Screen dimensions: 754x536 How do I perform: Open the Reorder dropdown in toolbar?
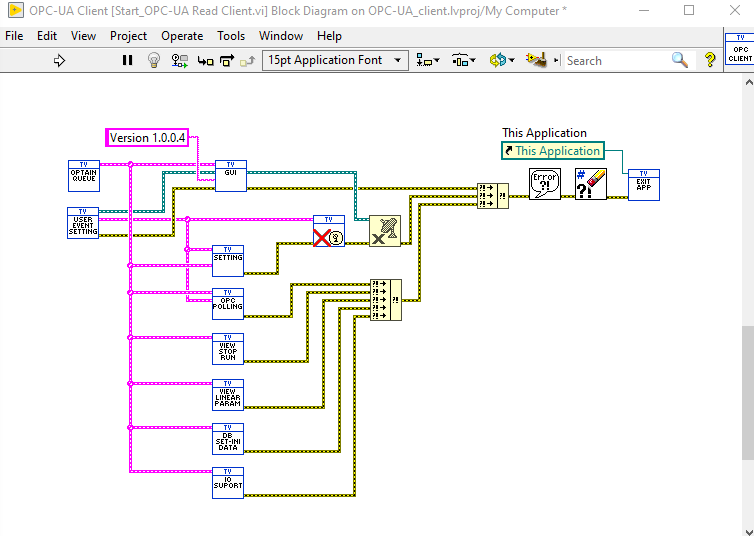coord(502,61)
